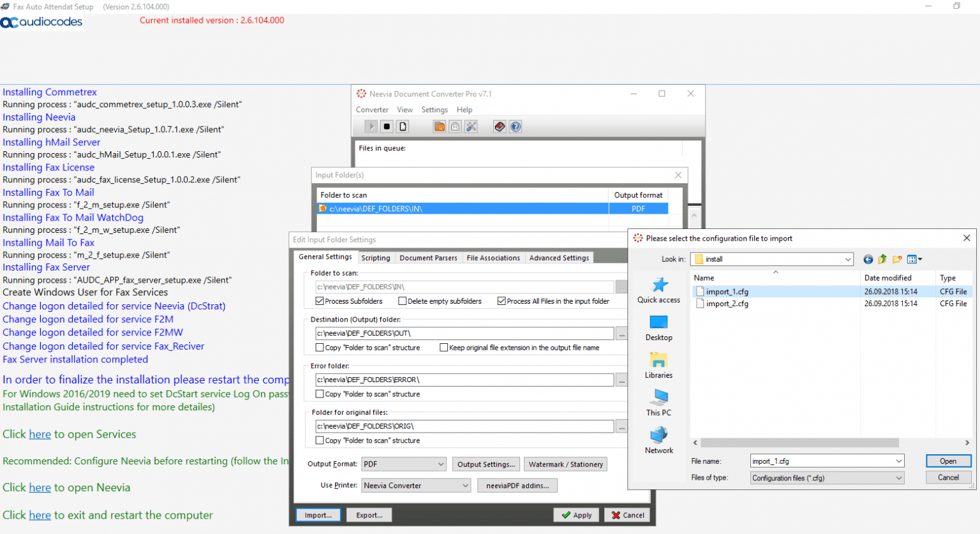
Task: Uncheck Process Subfolders option
Action: pos(320,302)
